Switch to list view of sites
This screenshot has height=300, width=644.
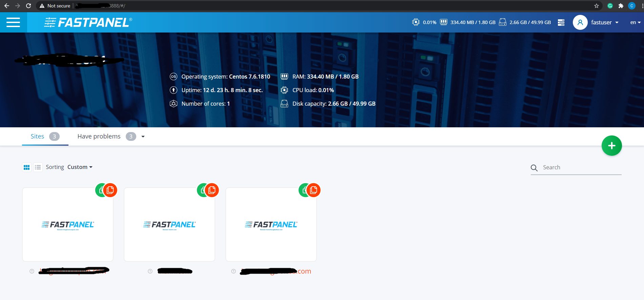38,167
